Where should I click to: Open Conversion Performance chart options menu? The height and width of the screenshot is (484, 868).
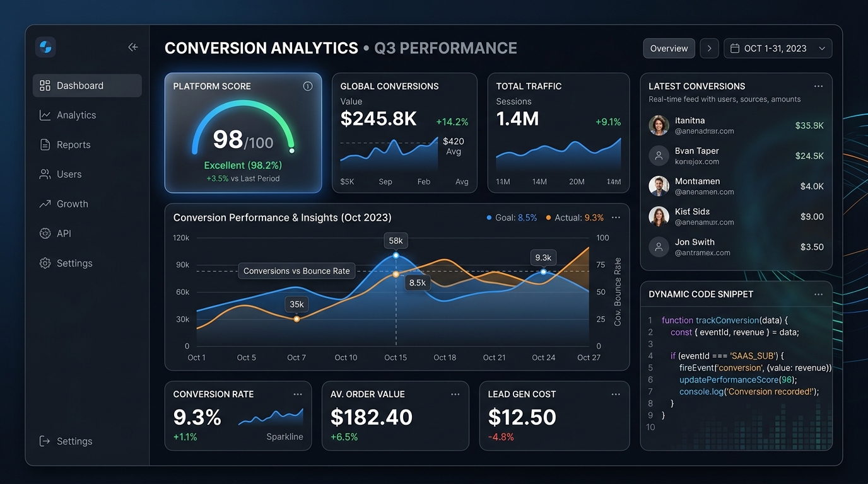[616, 217]
